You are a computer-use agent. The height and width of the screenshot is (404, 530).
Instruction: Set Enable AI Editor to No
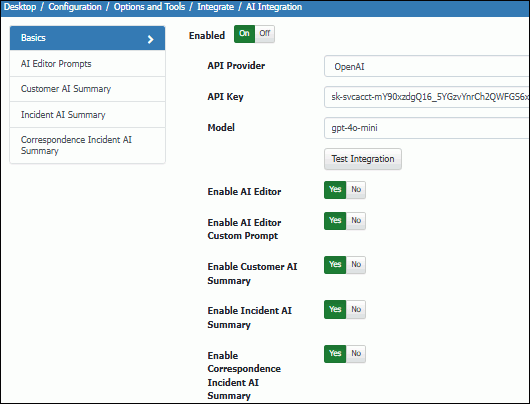tap(356, 190)
